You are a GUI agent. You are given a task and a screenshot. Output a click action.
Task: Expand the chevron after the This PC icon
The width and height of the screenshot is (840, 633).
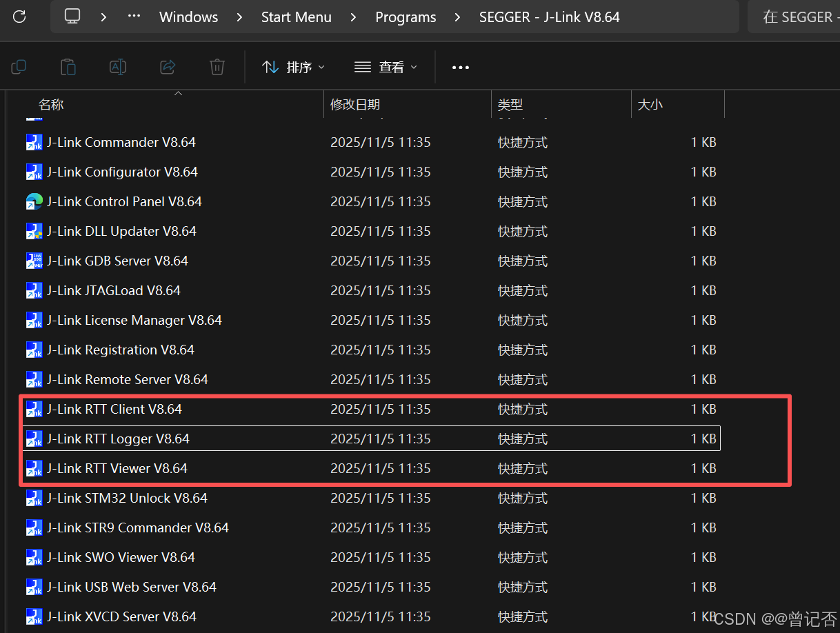[x=103, y=17]
